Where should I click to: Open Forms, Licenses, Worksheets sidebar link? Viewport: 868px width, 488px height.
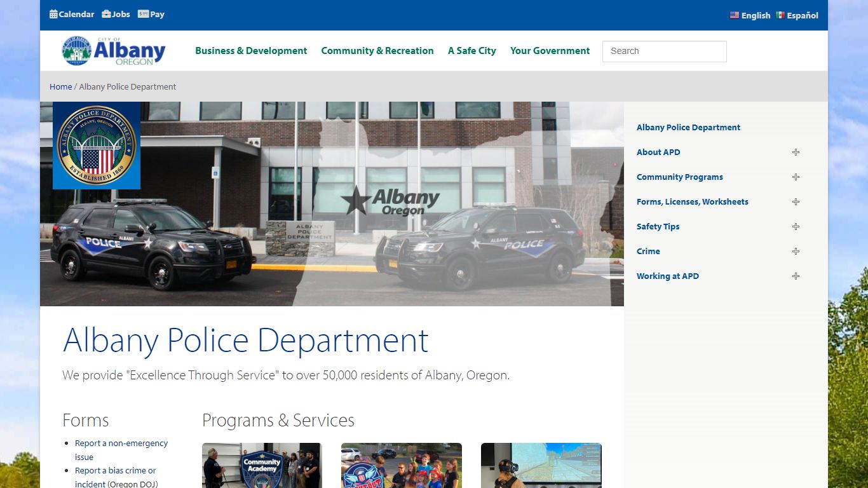[693, 202]
